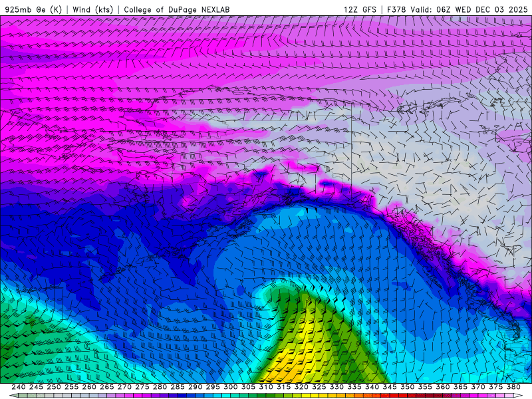Select the 330 value on the legend
Image resolution: width=532 pixels, height=399 pixels.
[336, 387]
